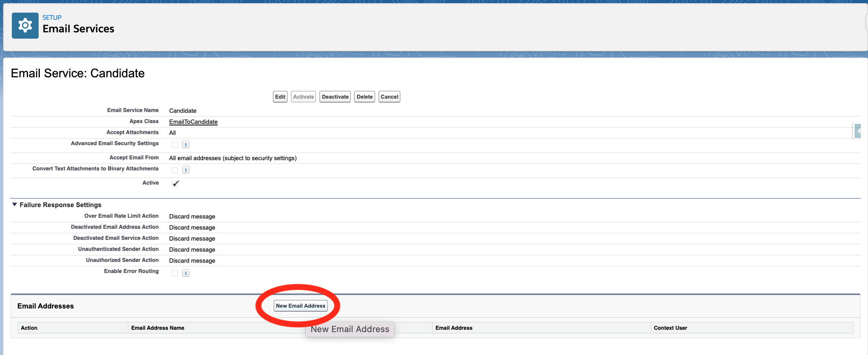Click info icon beside Convert Text Attachments
Viewport: 868px width, 355px height.
[x=186, y=170]
